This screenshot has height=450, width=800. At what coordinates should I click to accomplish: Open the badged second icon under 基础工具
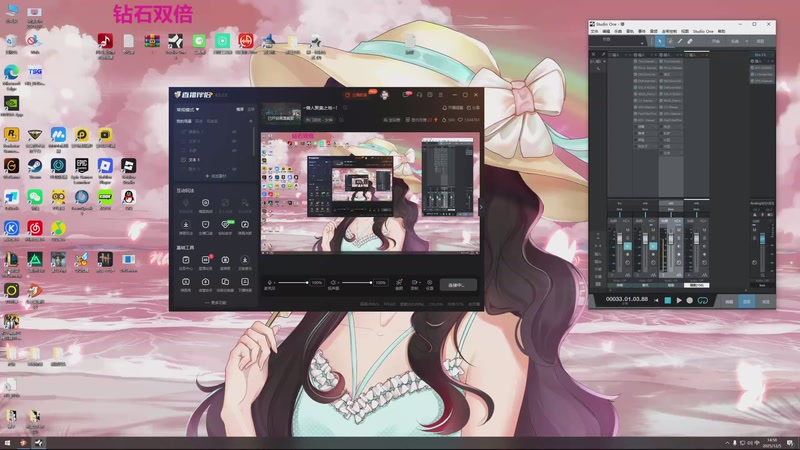pyautogui.click(x=206, y=260)
